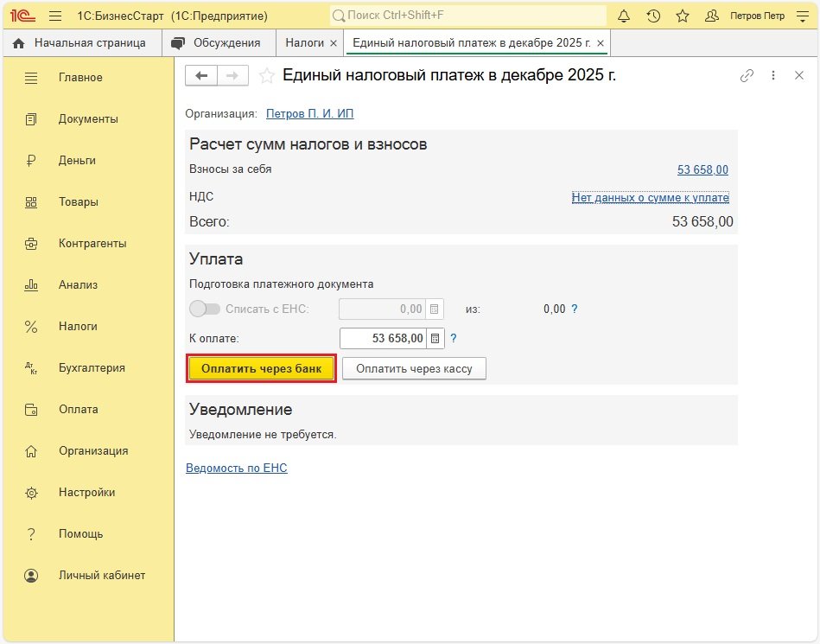The width and height of the screenshot is (820, 644).
Task: Open calculator in К оплате field
Action: point(435,338)
